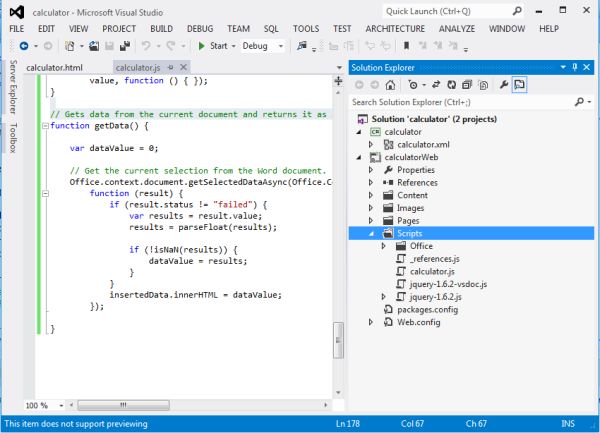This screenshot has width=600, height=433.
Task: Toggle auto-hide pin on Solution Explorer
Action: click(x=574, y=67)
